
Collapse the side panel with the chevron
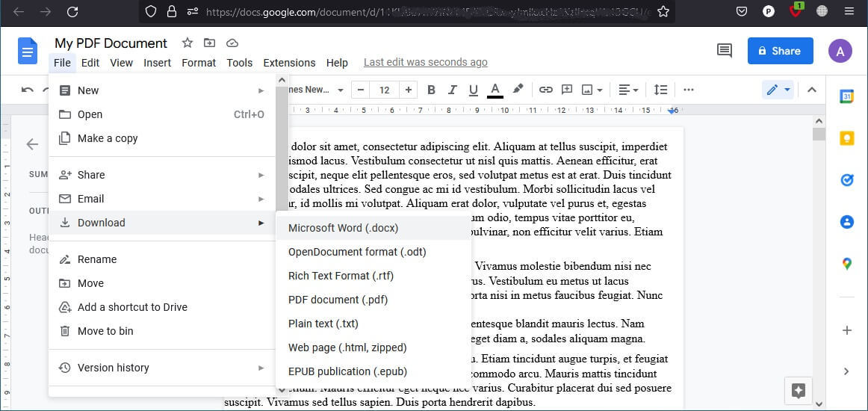point(846,371)
